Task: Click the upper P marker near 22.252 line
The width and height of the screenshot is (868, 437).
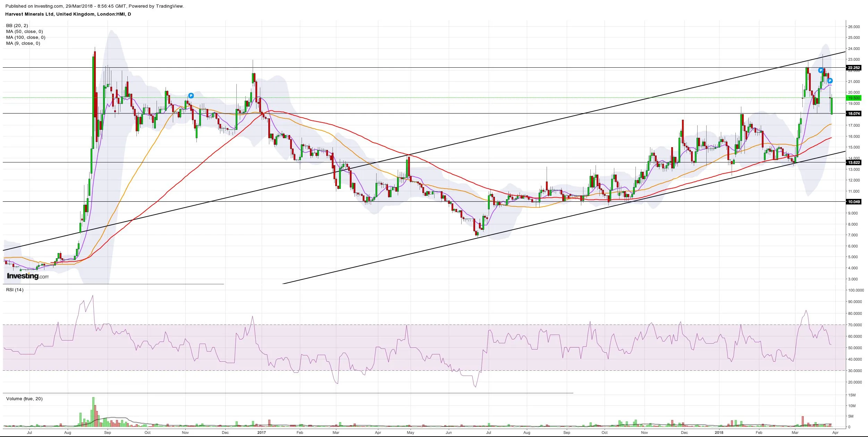Action: point(821,70)
